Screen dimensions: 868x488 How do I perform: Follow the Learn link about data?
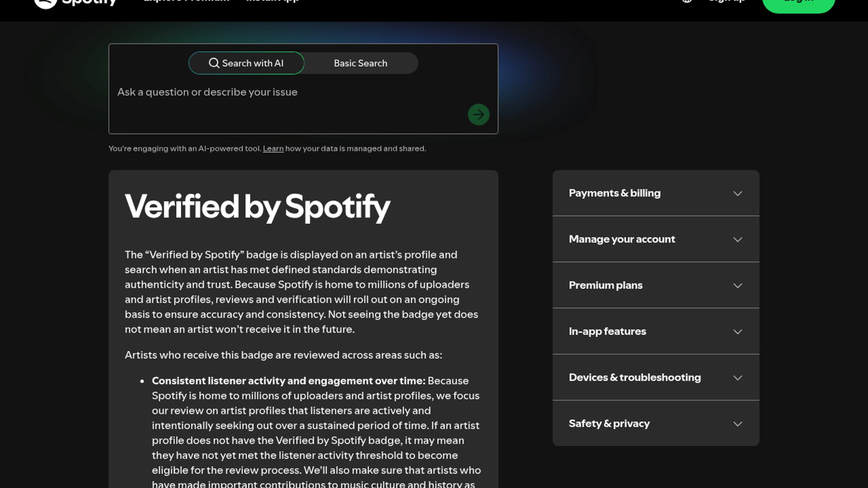coord(273,149)
